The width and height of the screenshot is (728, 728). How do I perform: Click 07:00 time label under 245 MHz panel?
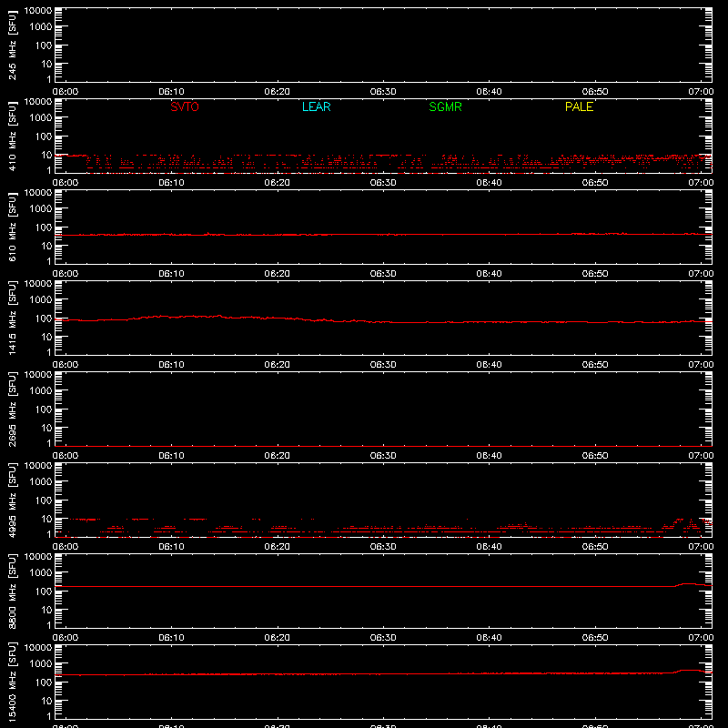coord(701,92)
